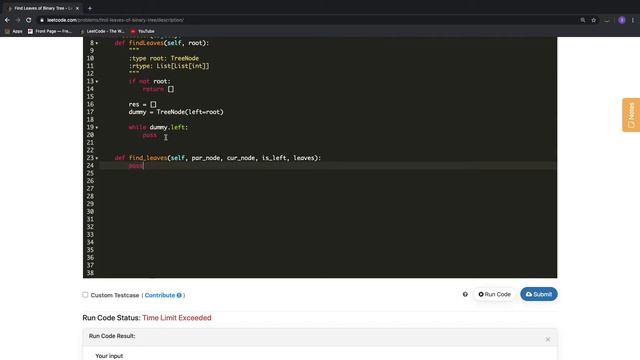Enable the Custom Testcase checkbox

(85, 295)
